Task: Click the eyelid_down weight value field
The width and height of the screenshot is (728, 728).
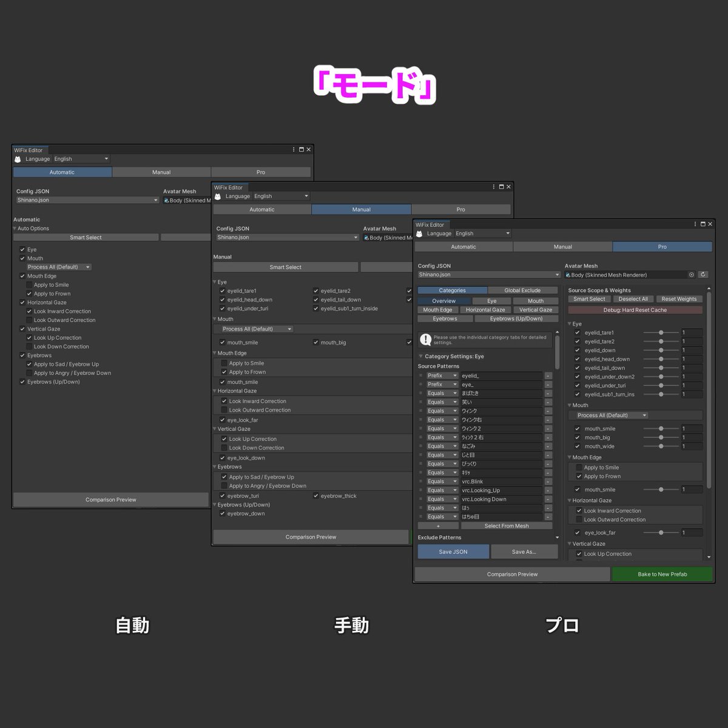Action: [692, 350]
